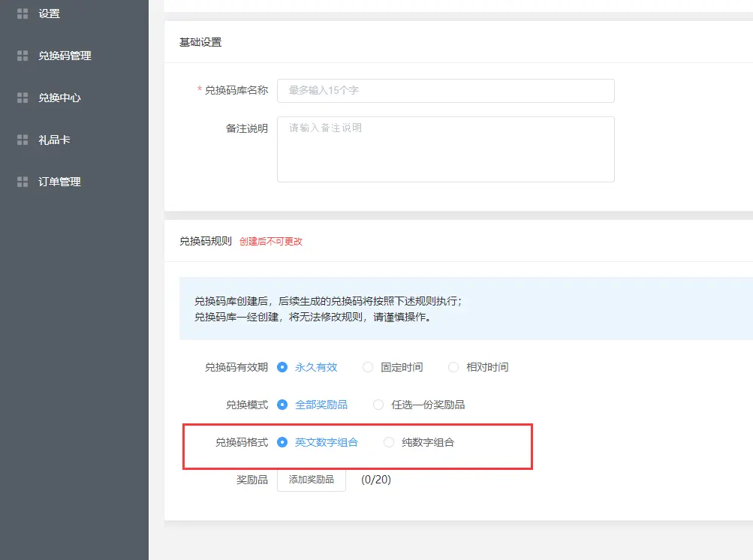Select 永久有效 validity option
Screen dimensions: 753x560
(x=282, y=367)
